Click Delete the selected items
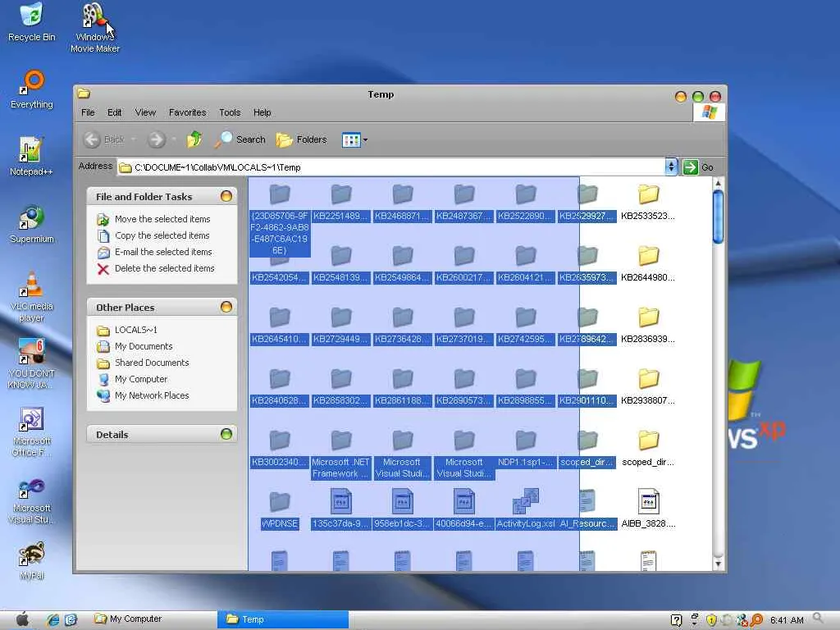840x630 pixels. coord(156,268)
